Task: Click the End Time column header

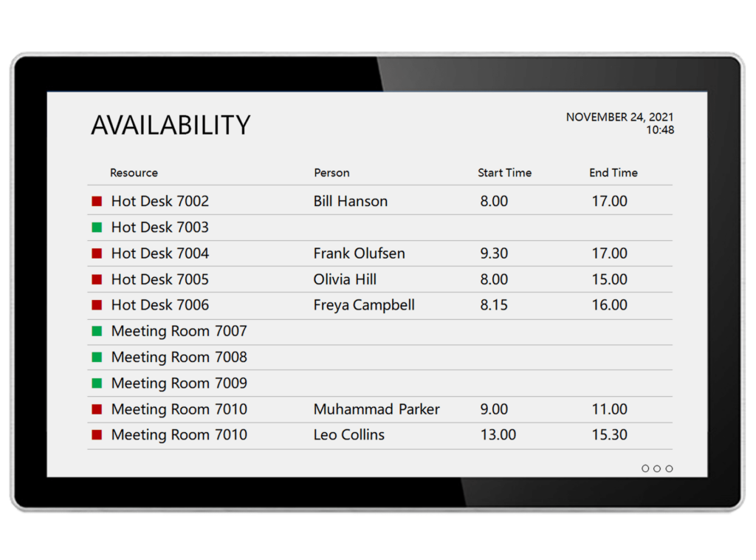Action: [613, 173]
